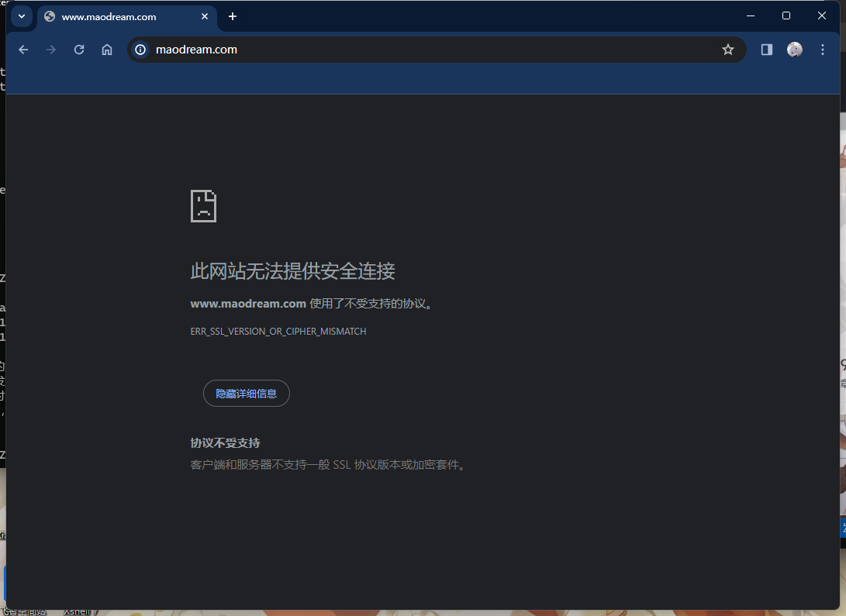Click the 此网站无法提供安全连接 heading
846x616 pixels.
[x=292, y=271]
